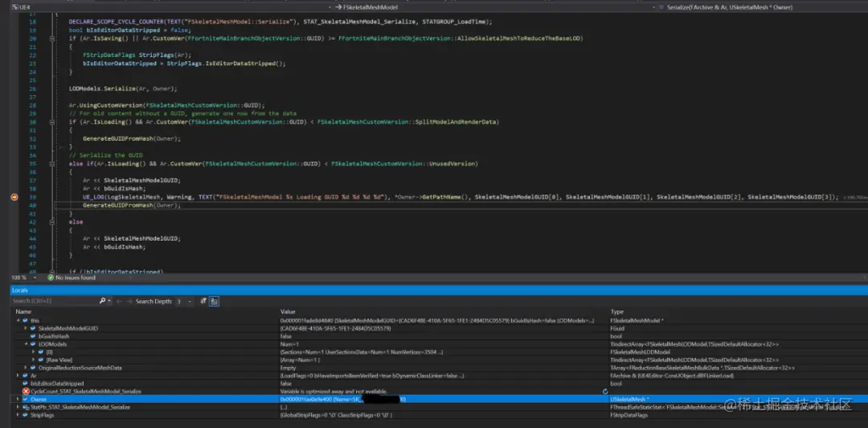Viewport: 868px width, 428px height.
Task: Click the variable icon beside SkeletalMeshModelGUID
Action: click(33, 329)
